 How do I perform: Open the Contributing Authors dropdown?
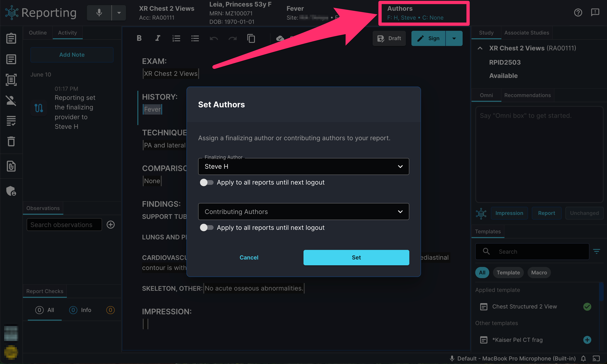tap(303, 212)
